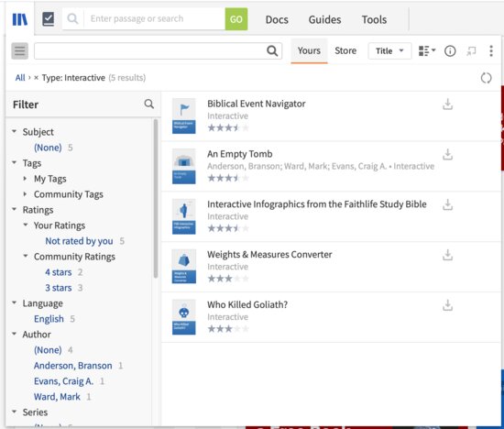504x429 pixels.
Task: Click An Empty Tomb cover thumbnail
Action: click(183, 166)
